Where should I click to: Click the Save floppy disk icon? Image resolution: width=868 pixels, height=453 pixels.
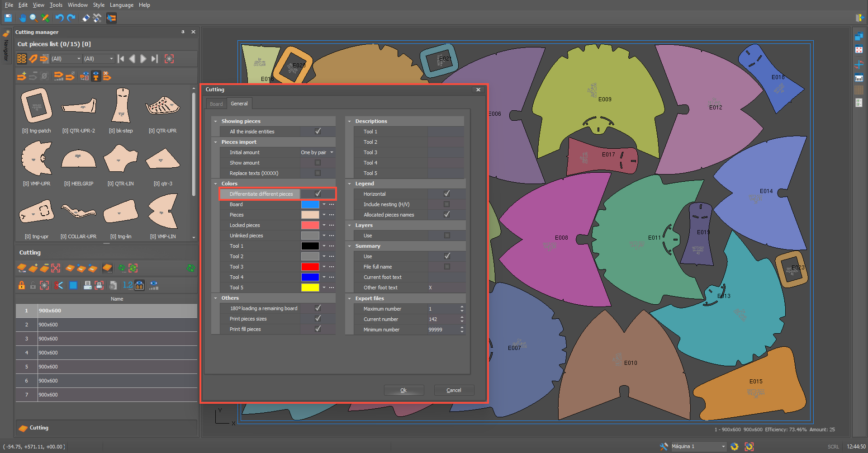click(x=8, y=18)
